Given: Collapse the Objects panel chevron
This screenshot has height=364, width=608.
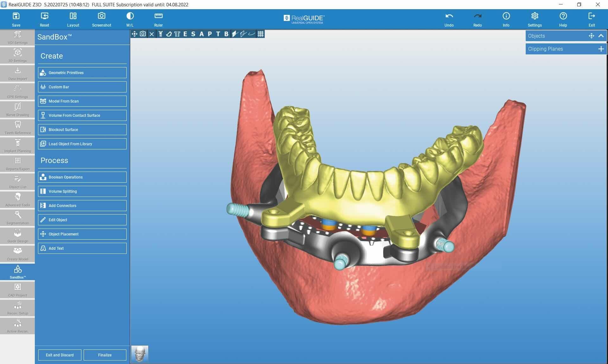Looking at the screenshot, I should [601, 36].
